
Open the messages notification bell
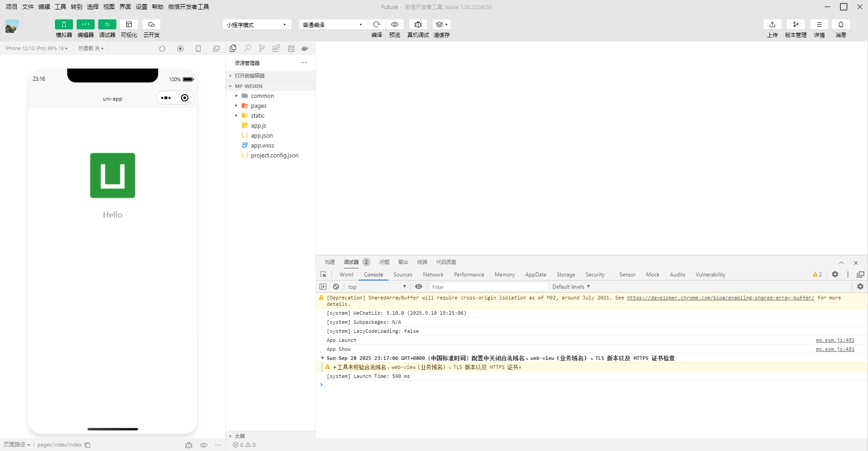pos(841,24)
